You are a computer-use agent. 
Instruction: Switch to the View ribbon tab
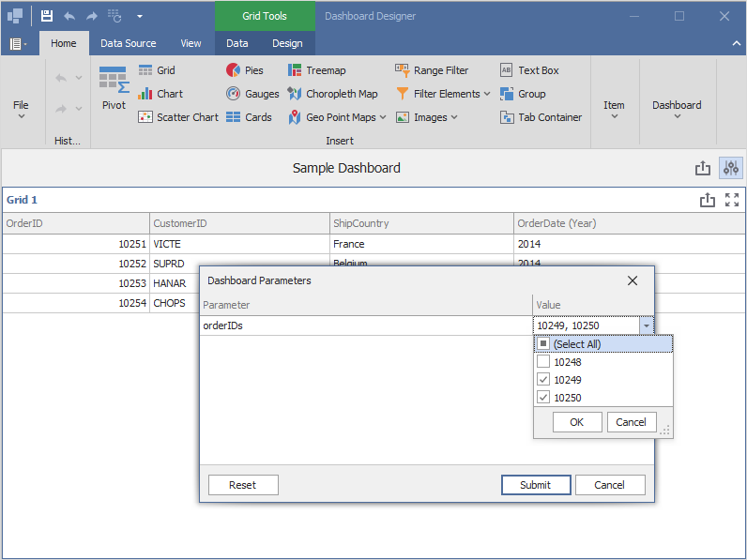pyautogui.click(x=191, y=43)
